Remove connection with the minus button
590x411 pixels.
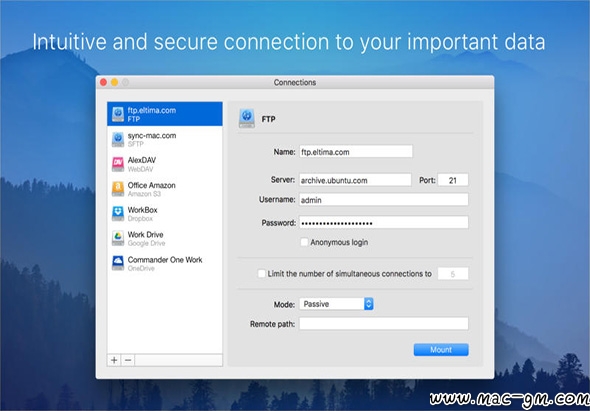coord(128,360)
